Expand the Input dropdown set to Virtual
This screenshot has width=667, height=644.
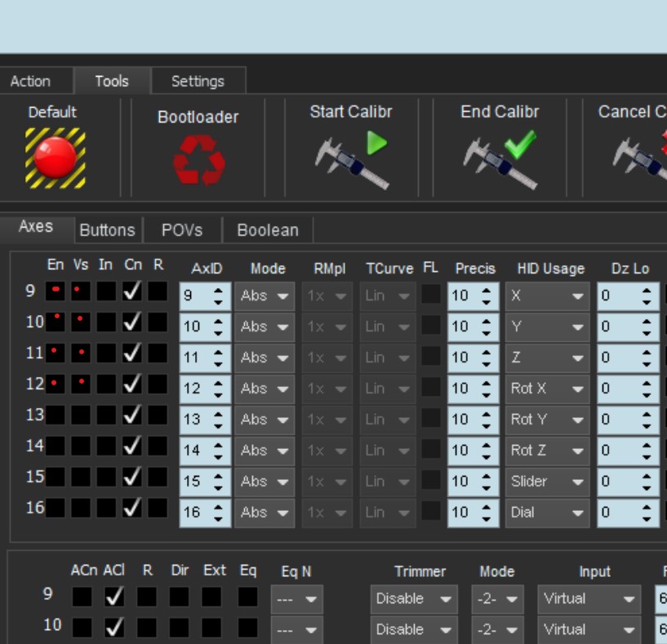point(588,598)
